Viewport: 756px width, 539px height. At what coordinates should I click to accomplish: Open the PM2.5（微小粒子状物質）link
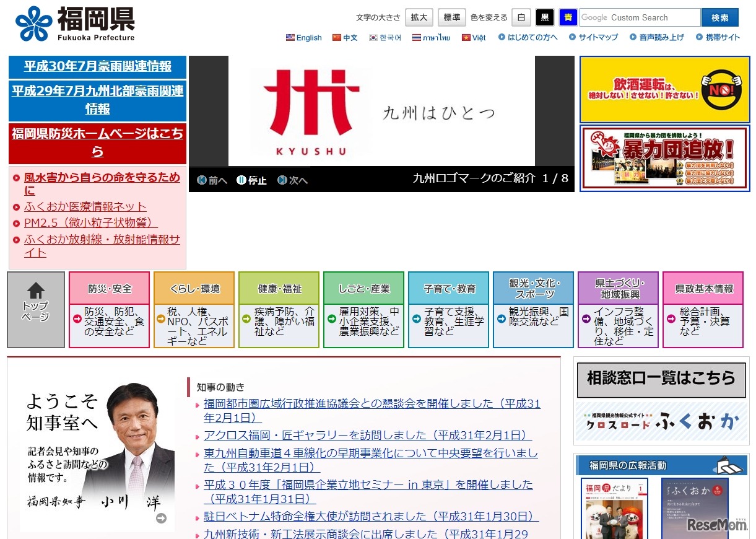point(91,223)
